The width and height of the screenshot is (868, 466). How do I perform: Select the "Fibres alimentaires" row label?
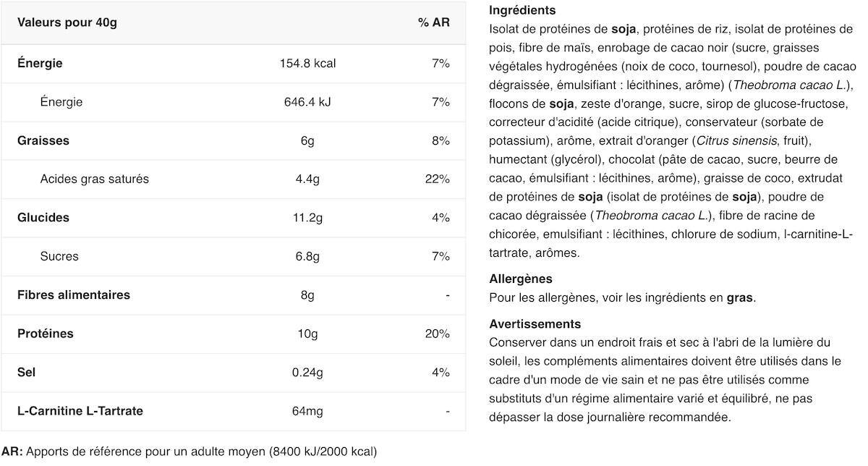click(x=74, y=295)
